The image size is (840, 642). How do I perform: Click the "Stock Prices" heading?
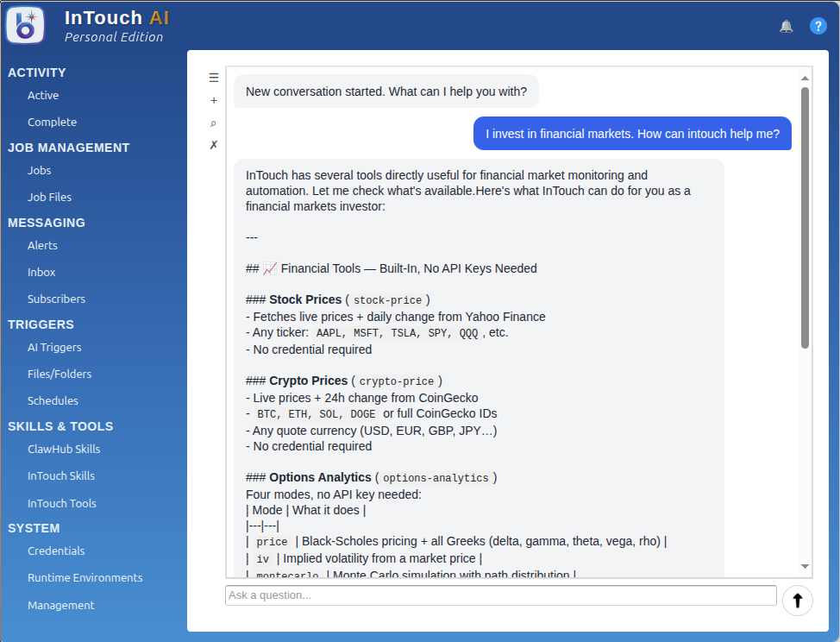point(305,299)
